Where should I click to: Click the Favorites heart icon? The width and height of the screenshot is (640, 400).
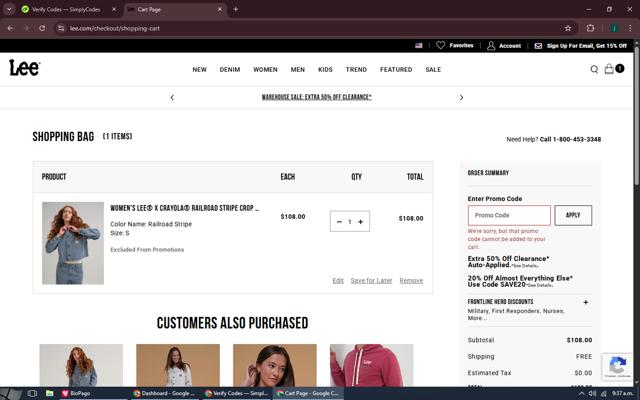[440, 45]
